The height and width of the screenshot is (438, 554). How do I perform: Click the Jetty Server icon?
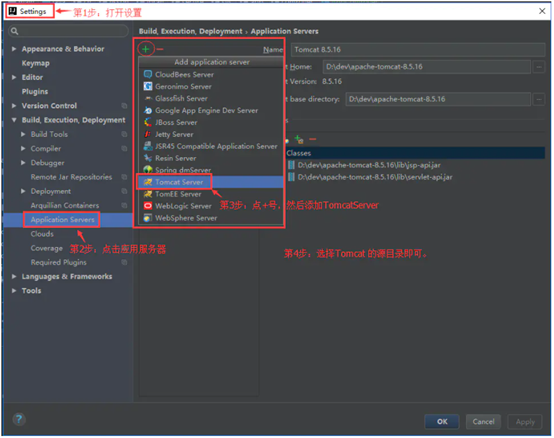148,134
